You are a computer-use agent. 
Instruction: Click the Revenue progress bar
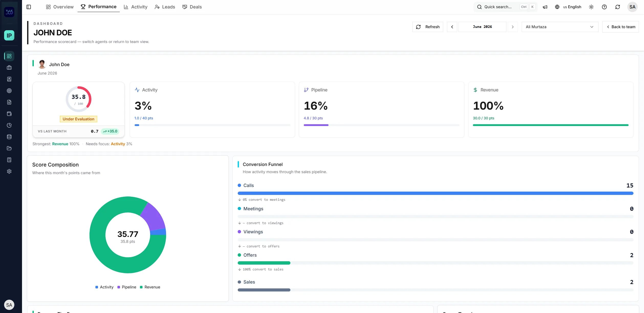pyautogui.click(x=551, y=125)
